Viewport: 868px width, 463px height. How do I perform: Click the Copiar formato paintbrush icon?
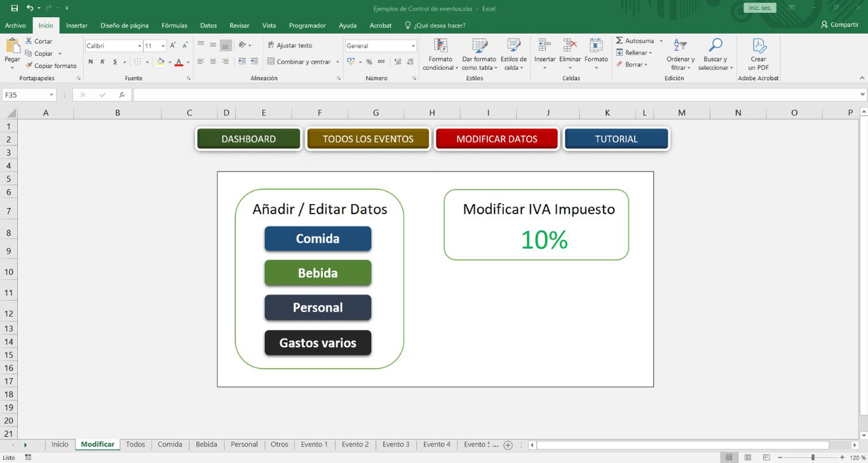coord(29,66)
